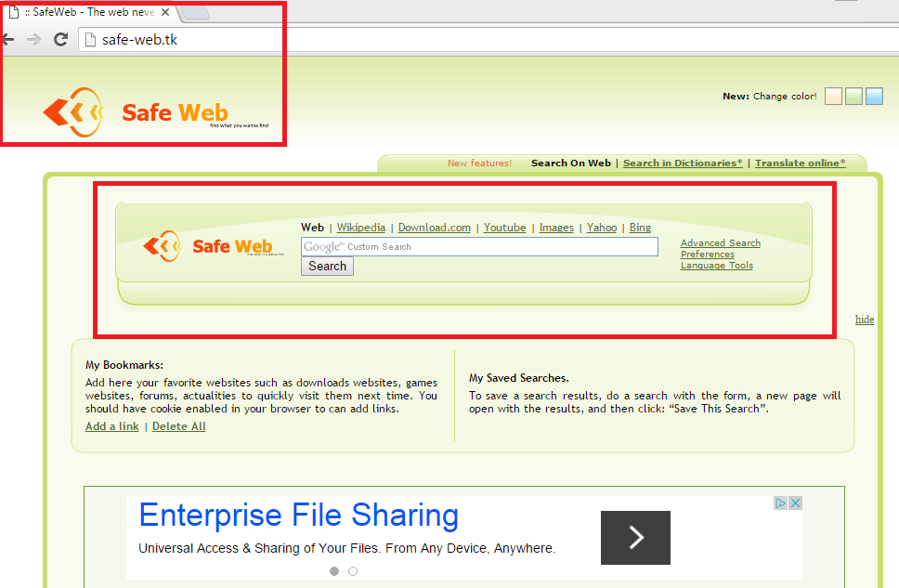The image size is (899, 588).
Task: Click the AdChoices icon on the ad
Action: click(x=781, y=503)
